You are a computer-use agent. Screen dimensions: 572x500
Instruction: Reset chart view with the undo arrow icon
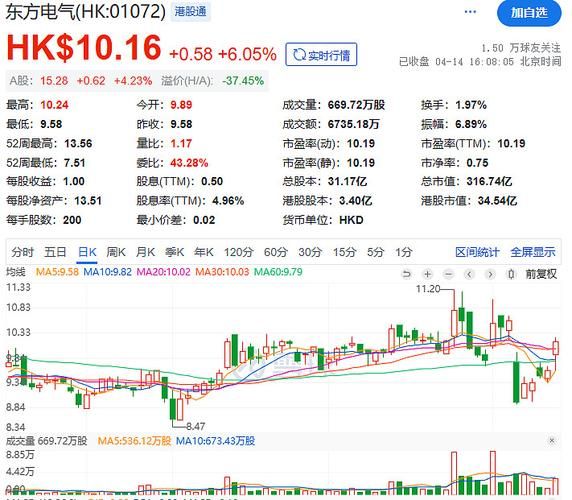click(x=406, y=274)
